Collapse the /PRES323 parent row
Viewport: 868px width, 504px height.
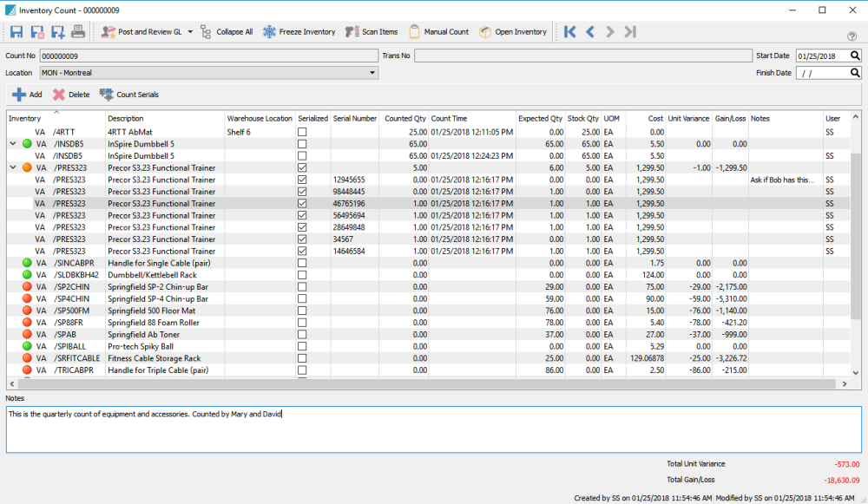13,167
